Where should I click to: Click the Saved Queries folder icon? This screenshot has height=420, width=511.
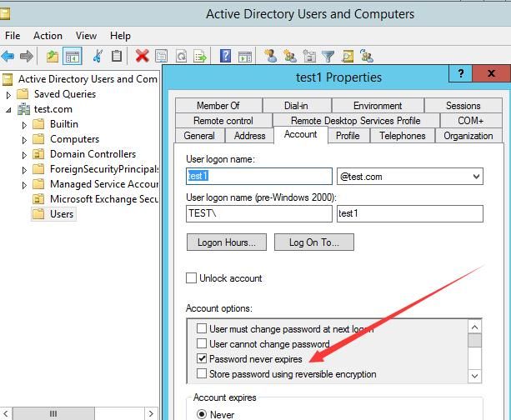point(23,94)
